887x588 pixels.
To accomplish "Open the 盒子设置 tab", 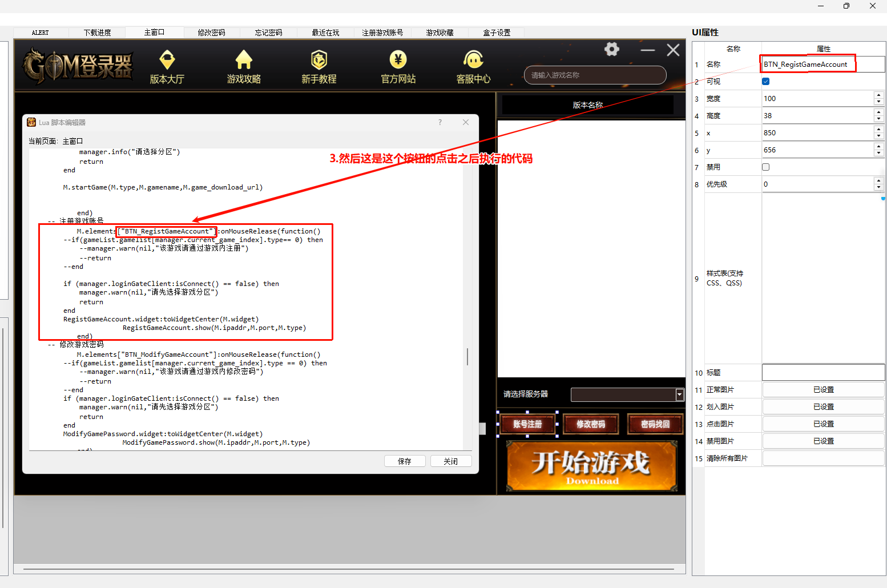I will [497, 33].
